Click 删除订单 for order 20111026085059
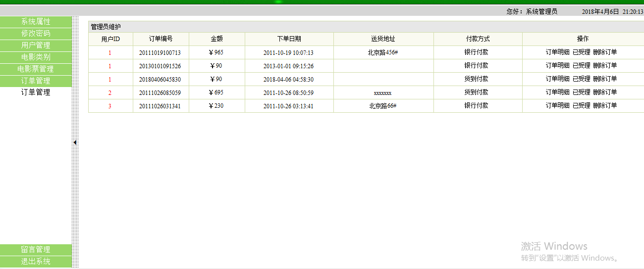The image size is (644, 269). pyautogui.click(x=605, y=92)
